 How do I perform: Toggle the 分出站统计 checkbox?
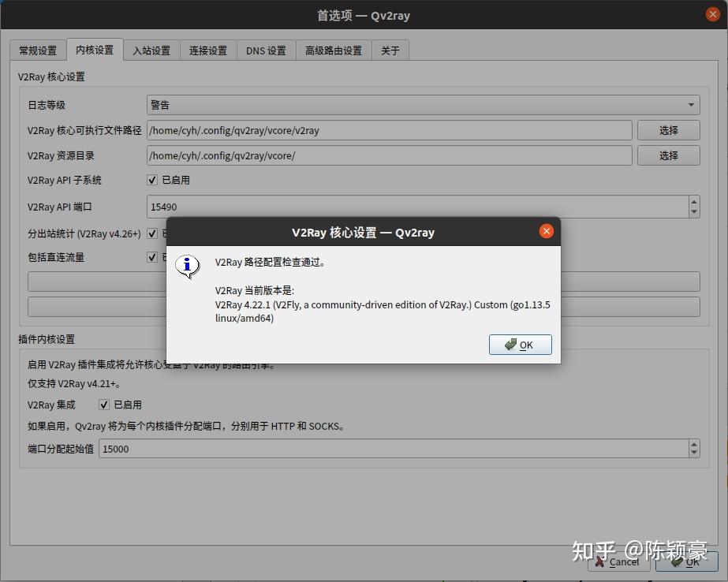(151, 233)
